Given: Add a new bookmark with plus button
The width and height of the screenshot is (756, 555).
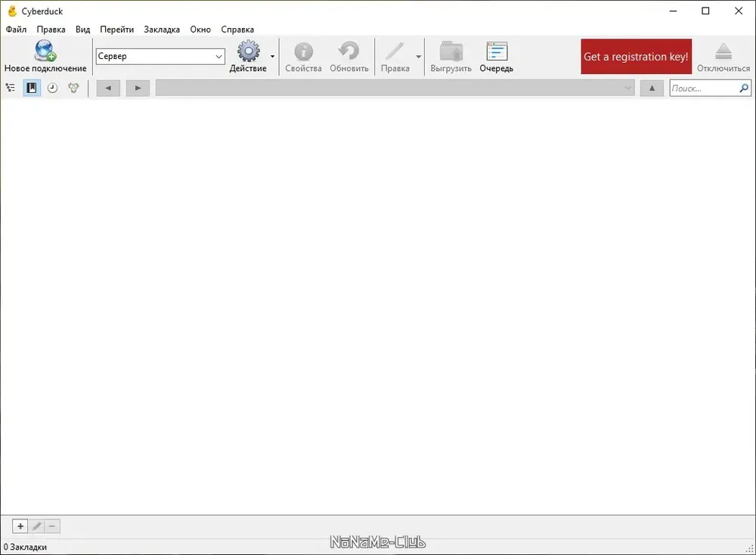Looking at the screenshot, I should point(20,526).
